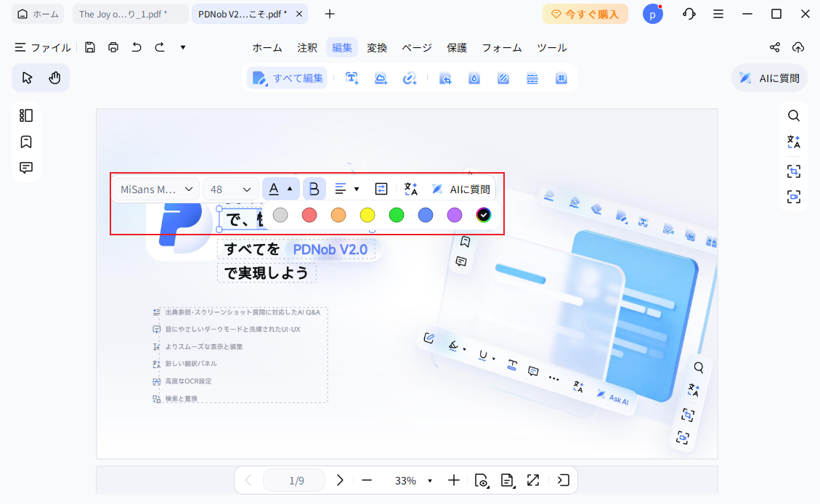
Task: Select the Add Link tool
Action: (410, 78)
